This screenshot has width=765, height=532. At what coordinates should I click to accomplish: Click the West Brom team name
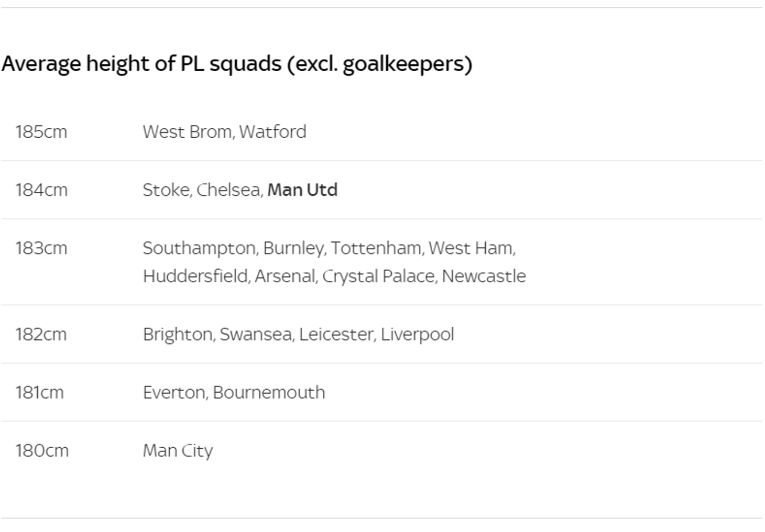click(187, 132)
